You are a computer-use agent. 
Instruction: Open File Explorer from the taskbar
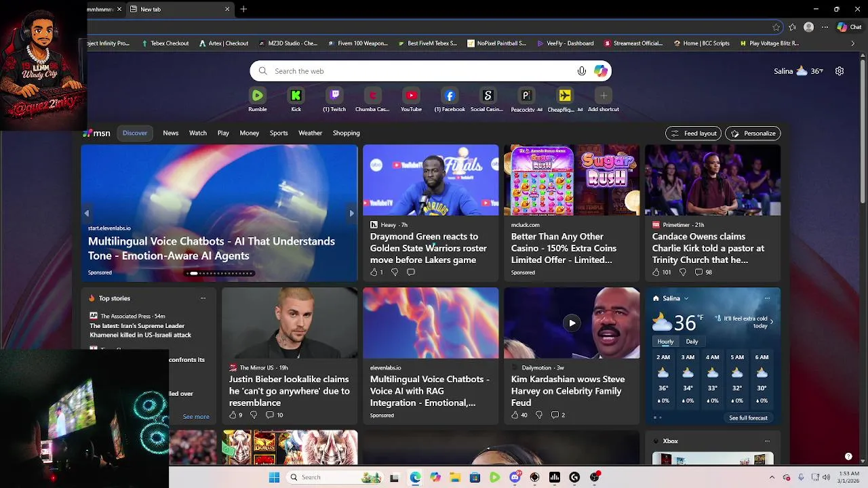[x=455, y=477]
